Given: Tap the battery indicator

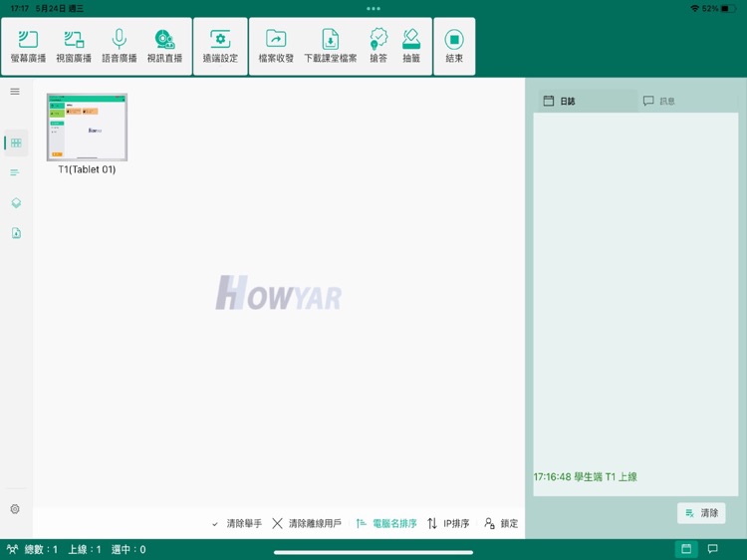Looking at the screenshot, I should tap(728, 9).
